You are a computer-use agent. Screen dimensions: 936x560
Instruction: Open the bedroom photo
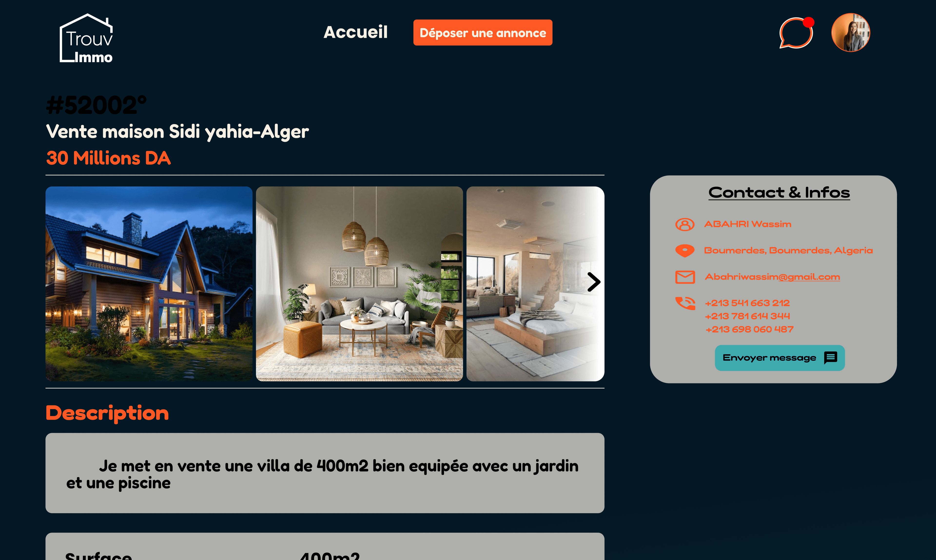(535, 284)
